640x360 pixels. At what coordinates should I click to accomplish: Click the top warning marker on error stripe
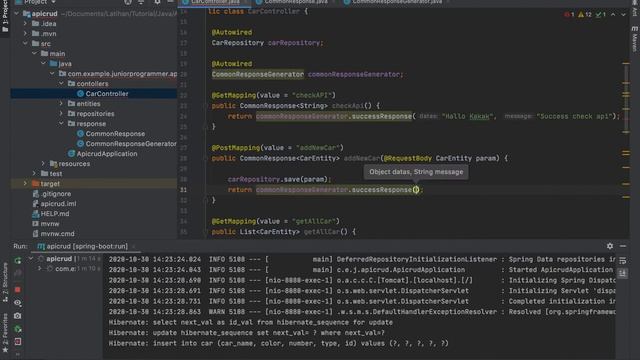[625, 63]
